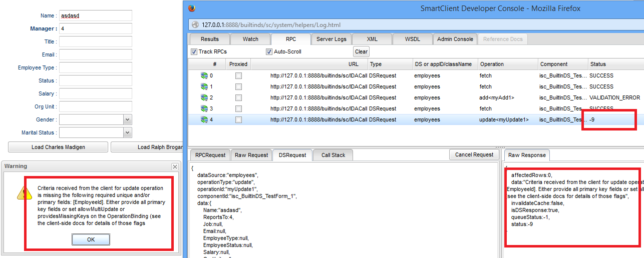Click the Load Charles Madigen button
644x258 pixels.
pyautogui.click(x=58, y=147)
